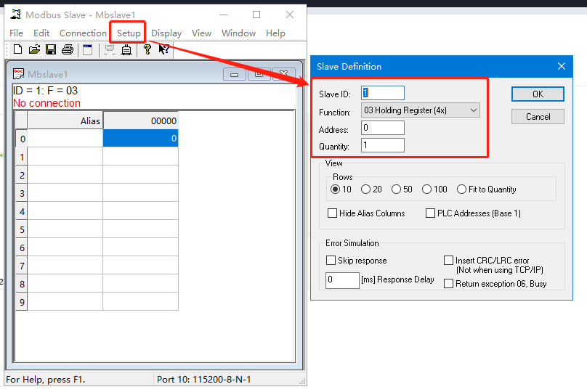Check PLC Addresses (Base 1) option

(430, 213)
